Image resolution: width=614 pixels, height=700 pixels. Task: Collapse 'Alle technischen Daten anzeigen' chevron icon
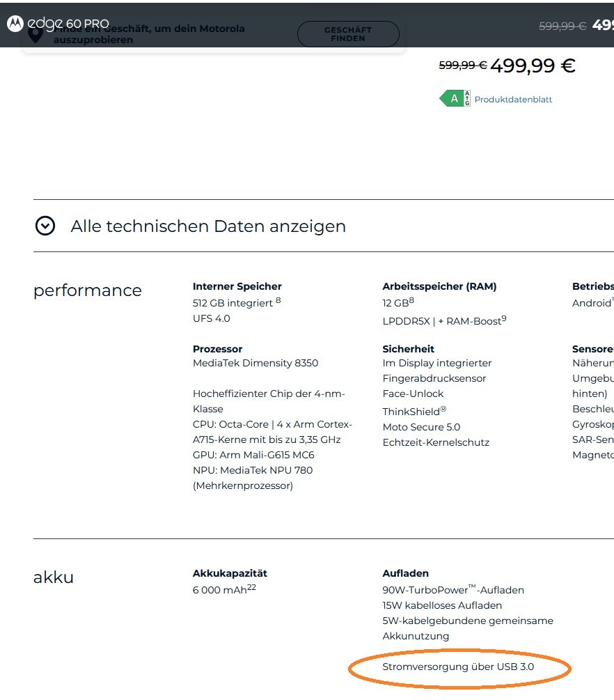tap(45, 226)
